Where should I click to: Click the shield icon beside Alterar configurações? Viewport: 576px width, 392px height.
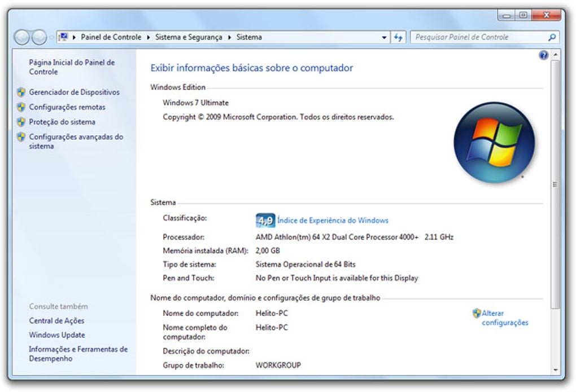pyautogui.click(x=477, y=313)
